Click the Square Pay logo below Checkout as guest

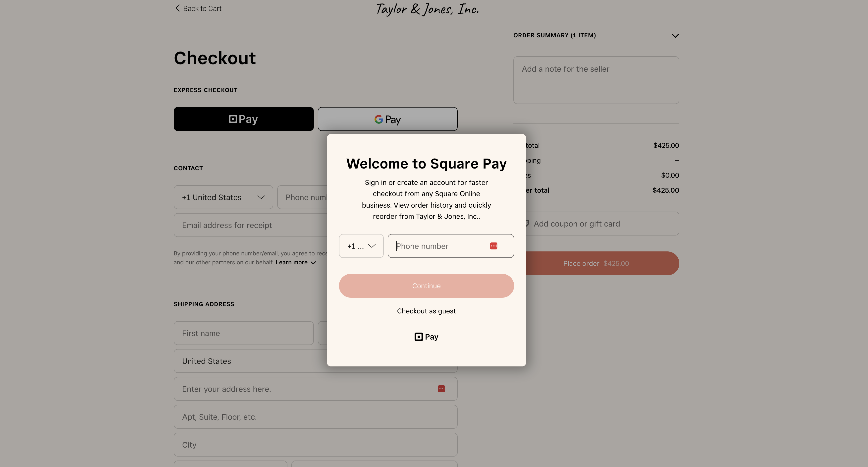[x=426, y=337]
